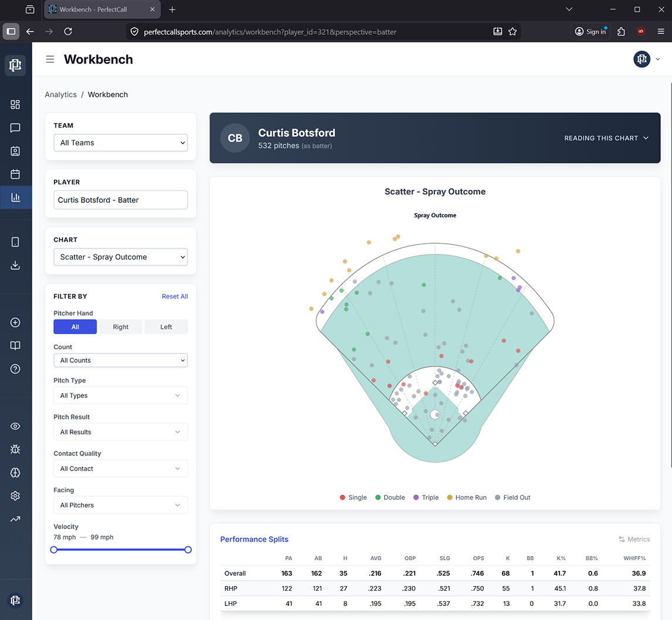
Task: Select the analytics chart icon in the sidebar
Action: pos(15,197)
